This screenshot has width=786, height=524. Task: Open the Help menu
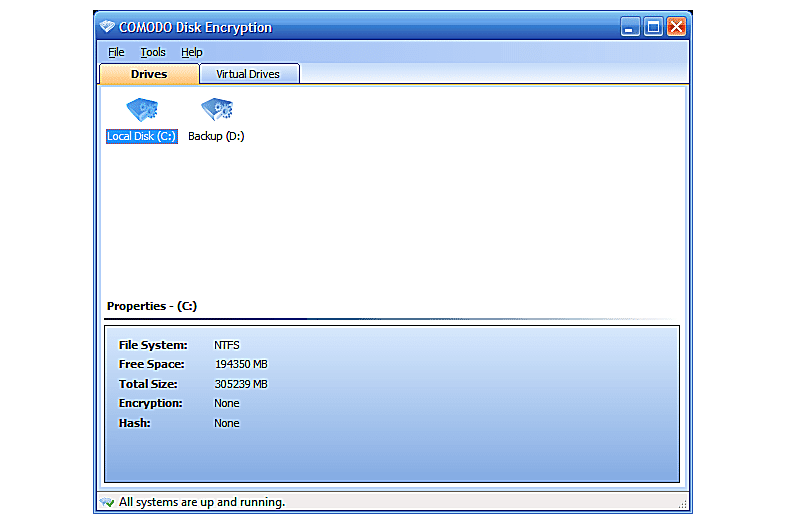(191, 52)
